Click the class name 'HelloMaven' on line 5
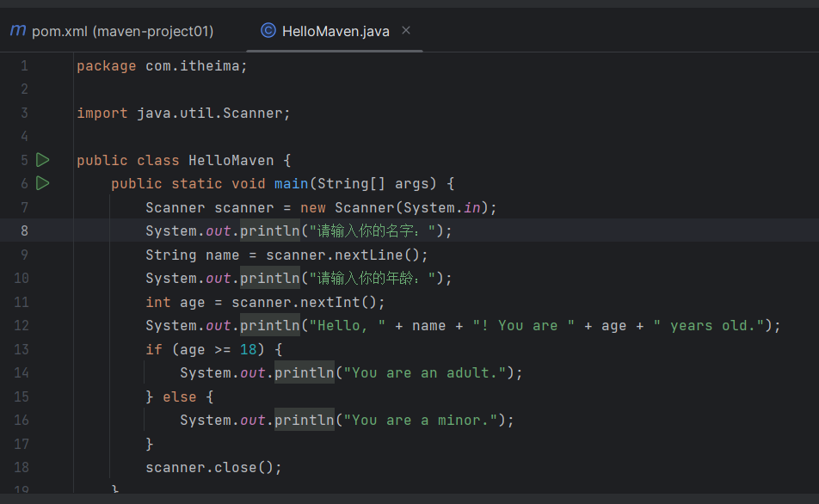The height and width of the screenshot is (504, 819). (231, 160)
